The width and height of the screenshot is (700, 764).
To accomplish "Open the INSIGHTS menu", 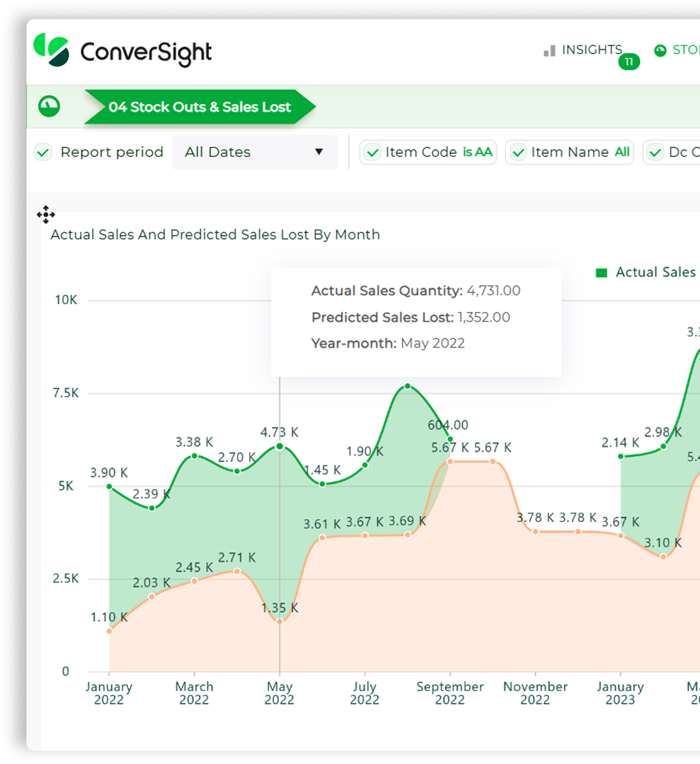I will point(592,50).
